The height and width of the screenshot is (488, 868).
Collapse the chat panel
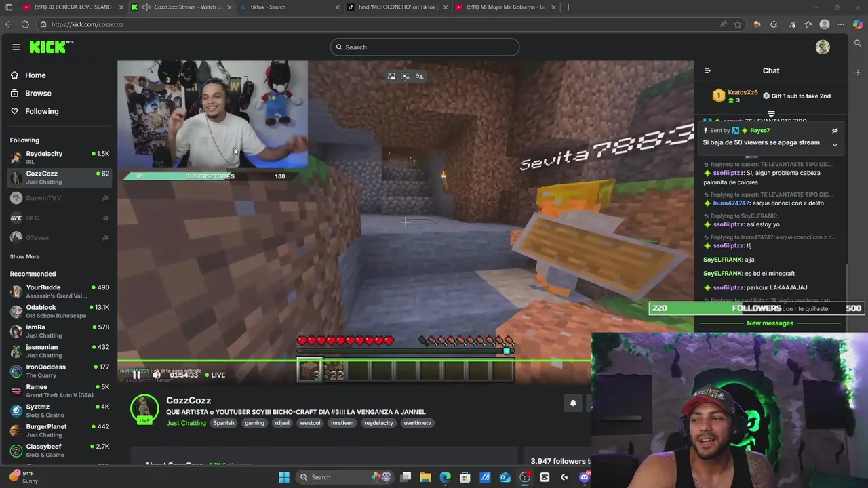(x=707, y=70)
